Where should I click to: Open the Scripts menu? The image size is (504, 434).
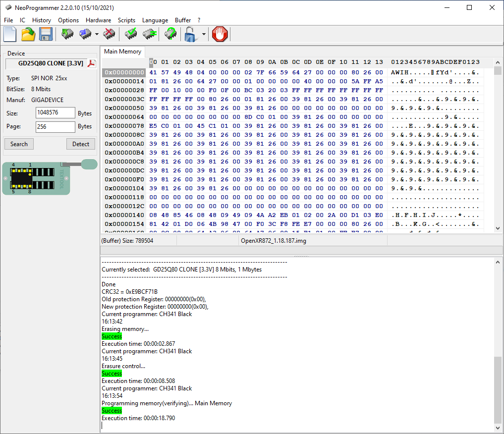point(126,20)
